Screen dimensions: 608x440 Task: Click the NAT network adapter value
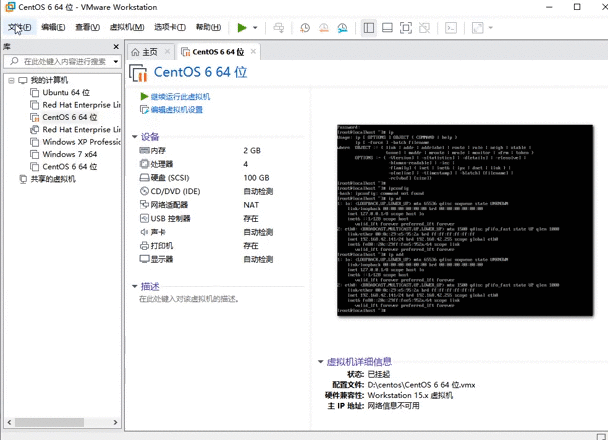[251, 205]
